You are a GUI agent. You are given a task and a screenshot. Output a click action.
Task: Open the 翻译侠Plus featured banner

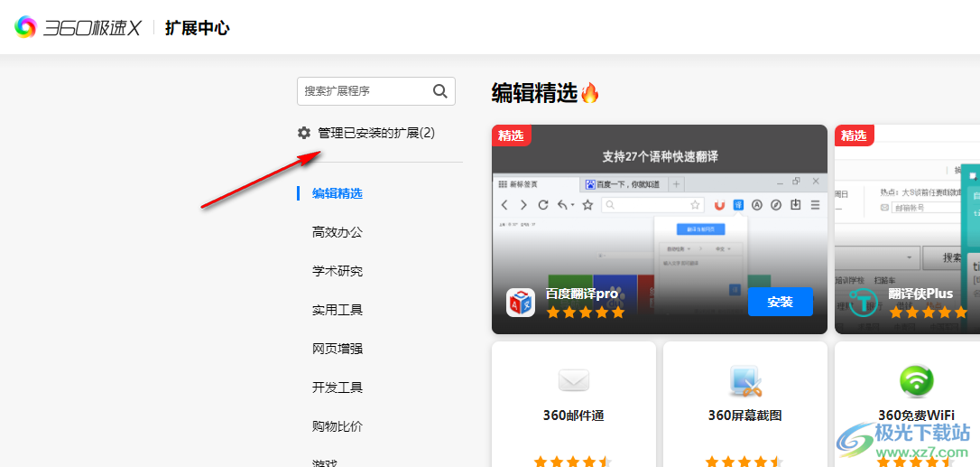tap(908, 229)
